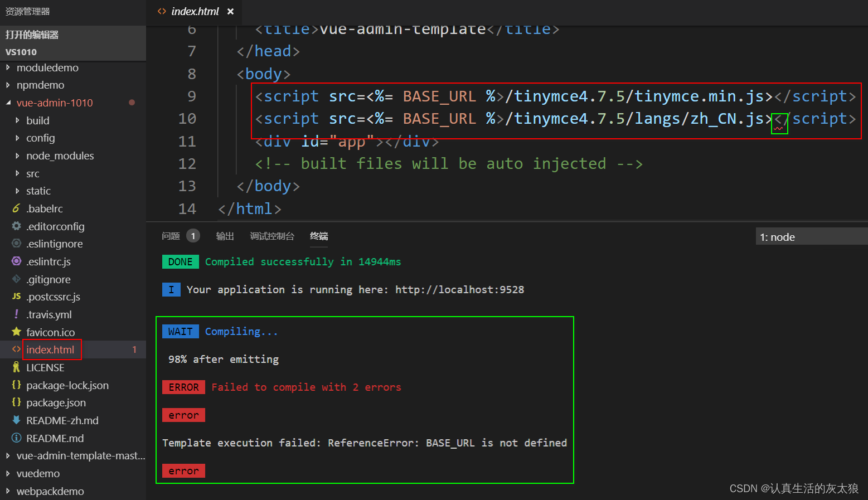This screenshot has height=500, width=868.
Task: Click the closing html tag on line 14
Action: point(250,208)
